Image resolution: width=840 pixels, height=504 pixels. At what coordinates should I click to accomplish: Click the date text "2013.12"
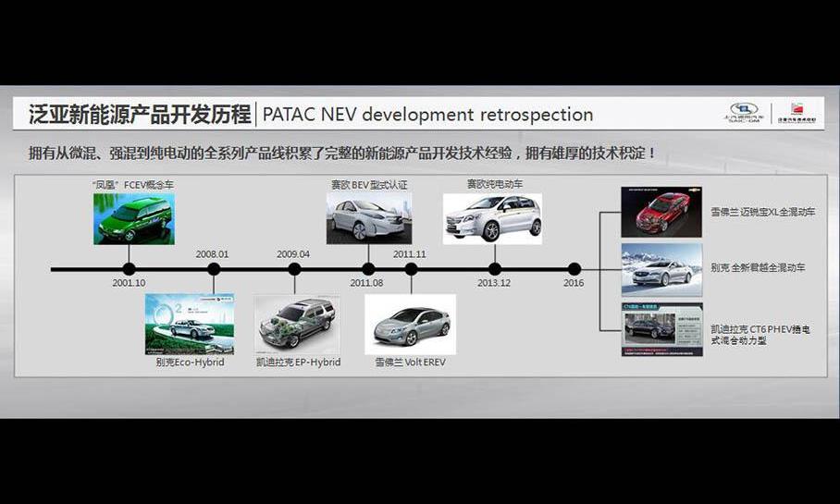pos(494,283)
